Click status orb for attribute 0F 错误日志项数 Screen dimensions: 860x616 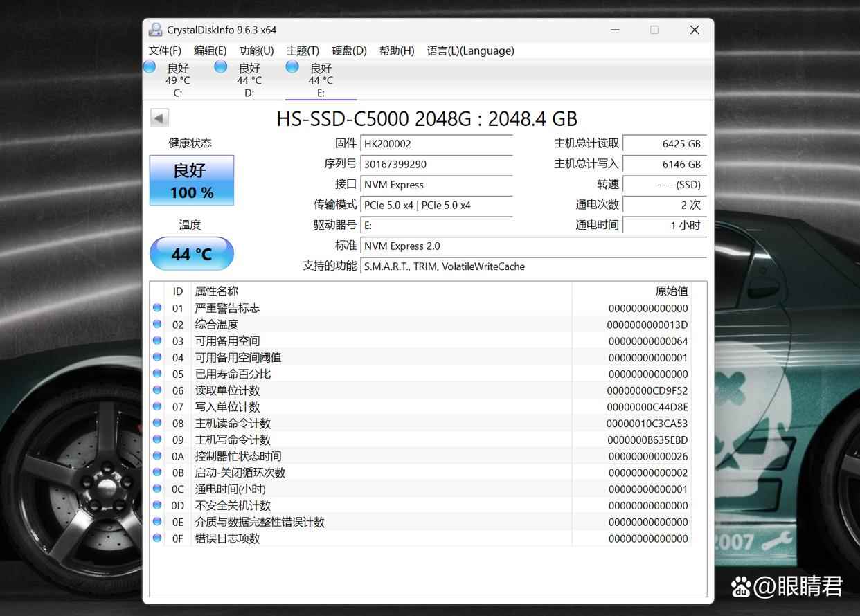pyautogui.click(x=157, y=538)
